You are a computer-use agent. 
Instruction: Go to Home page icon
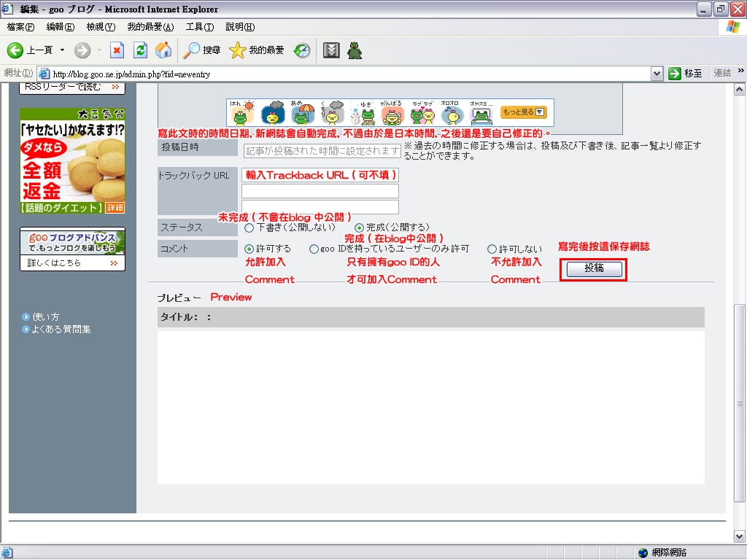pyautogui.click(x=163, y=50)
